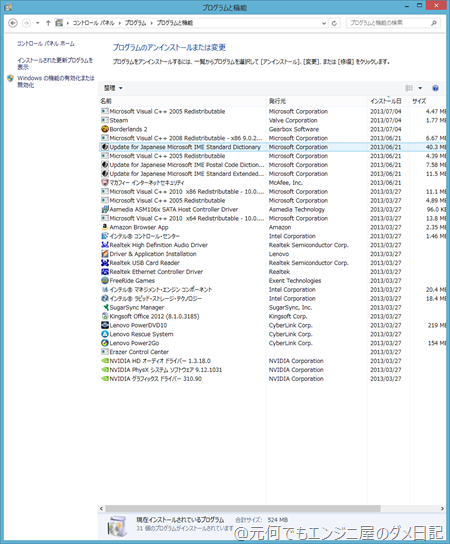The image size is (450, 544).
Task: Select NVIDIA HD オーディオ ドライバー 1.3.18.0
Action: 273,361
